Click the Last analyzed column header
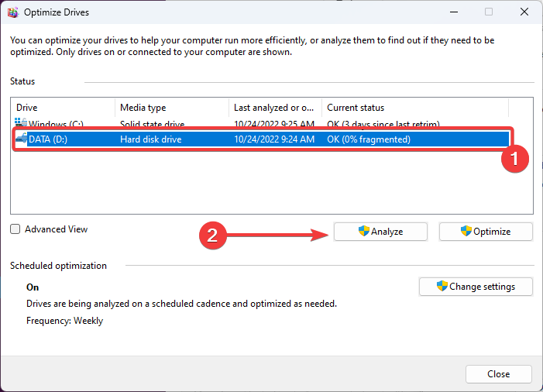Screen dimensions: 543x392 (x=275, y=108)
